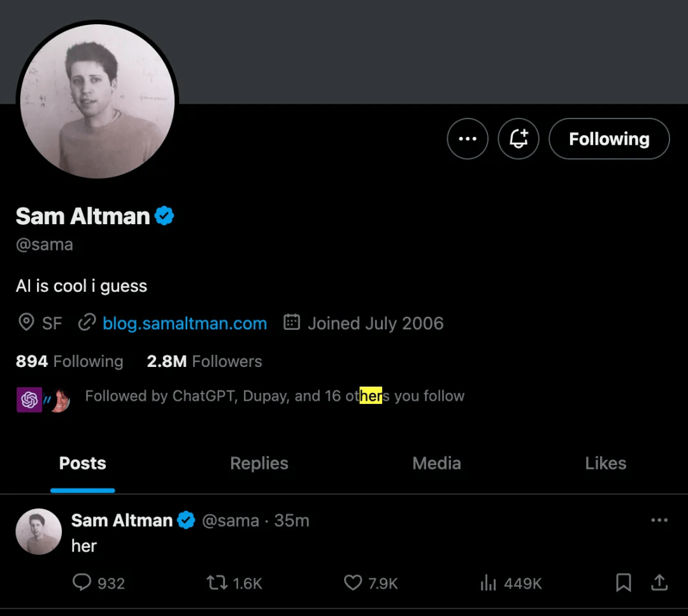
Task: Reply to the "her" post
Action: [x=82, y=582]
